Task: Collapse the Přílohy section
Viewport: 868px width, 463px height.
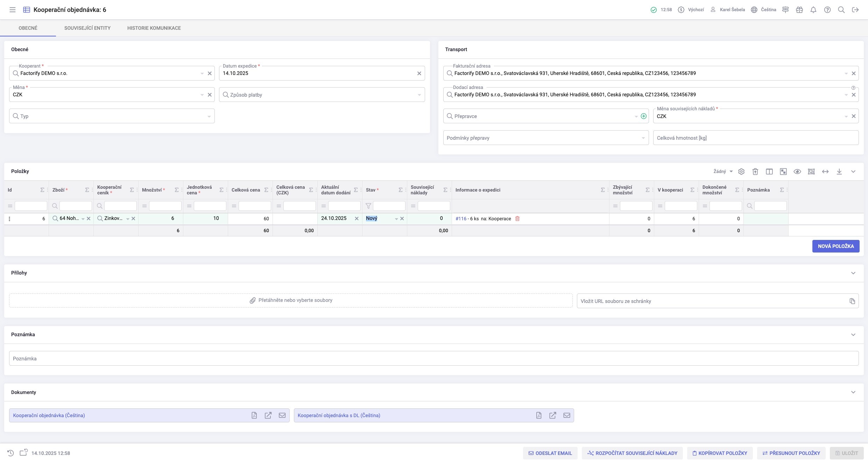Action: (853, 273)
